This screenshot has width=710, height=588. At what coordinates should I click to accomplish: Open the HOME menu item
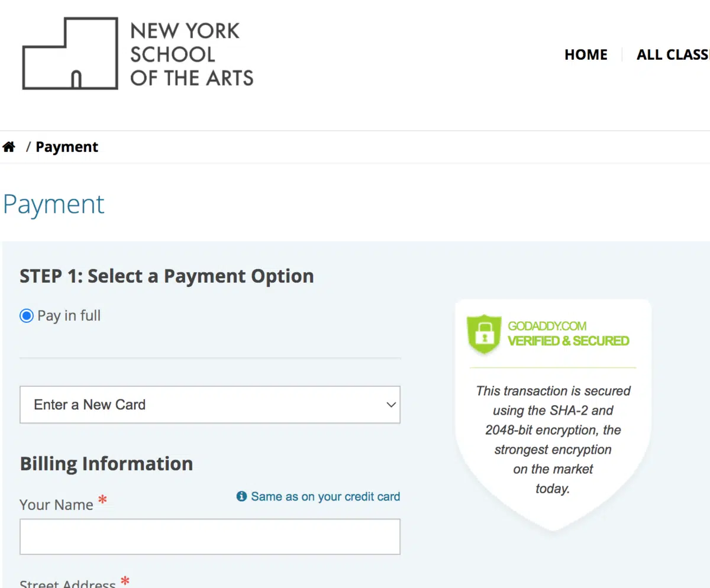(586, 55)
